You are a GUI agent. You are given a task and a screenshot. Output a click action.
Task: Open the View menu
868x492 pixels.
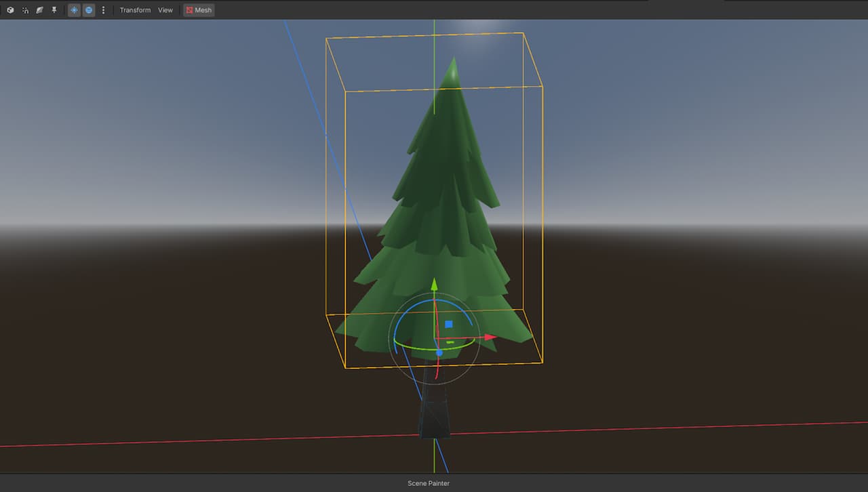[x=165, y=10]
